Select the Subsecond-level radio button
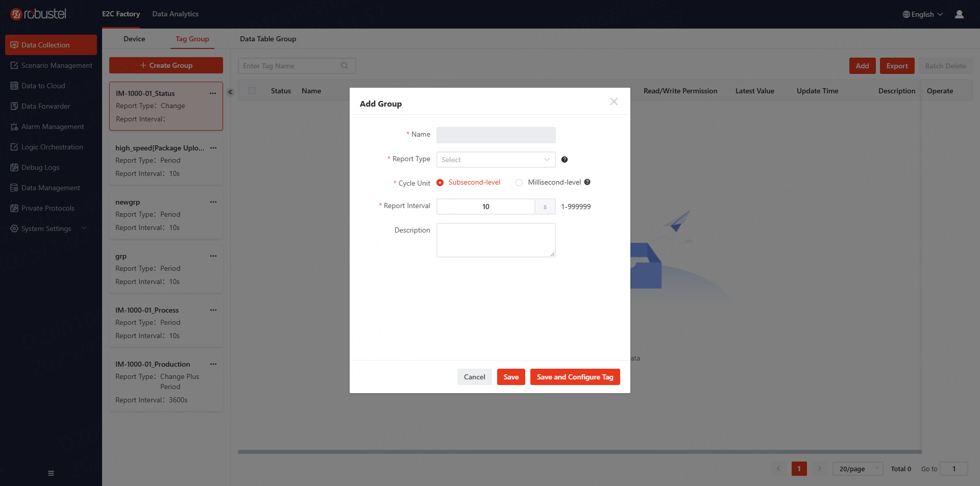980x486 pixels. point(440,183)
